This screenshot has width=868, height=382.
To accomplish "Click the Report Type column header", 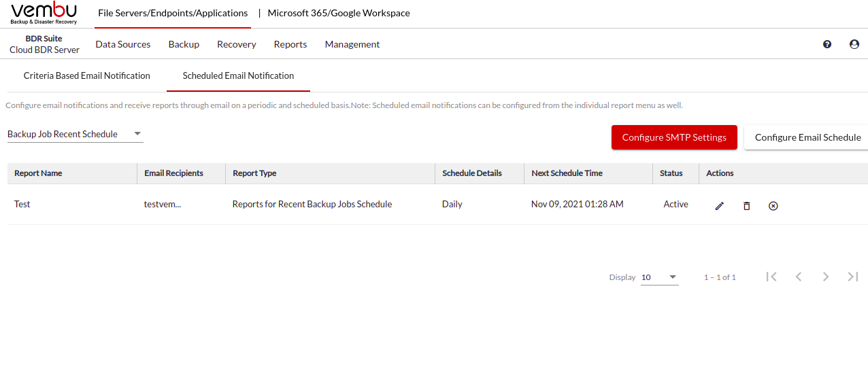I will [x=254, y=173].
